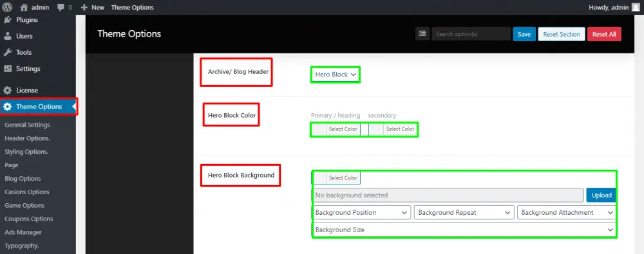Select primary heading color swatch
Screen dimensions: 644x254
pos(319,129)
